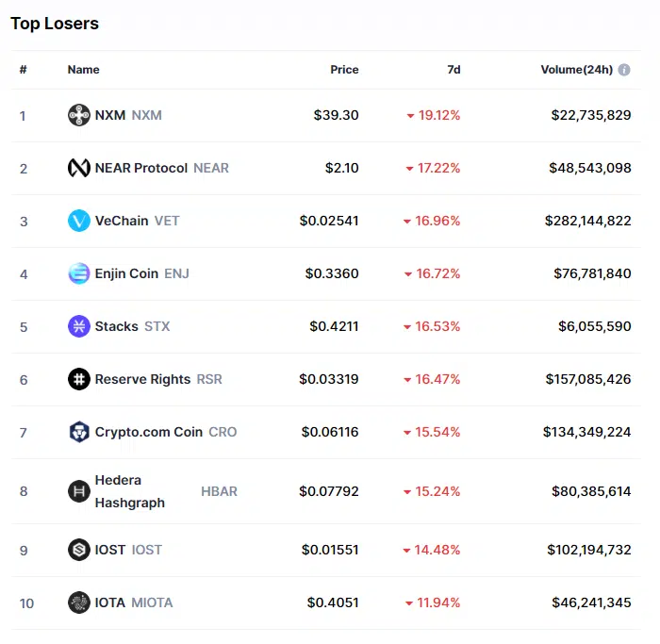Sort by the Volume(24h) column header
This screenshot has width=660, height=644.
pos(576,70)
